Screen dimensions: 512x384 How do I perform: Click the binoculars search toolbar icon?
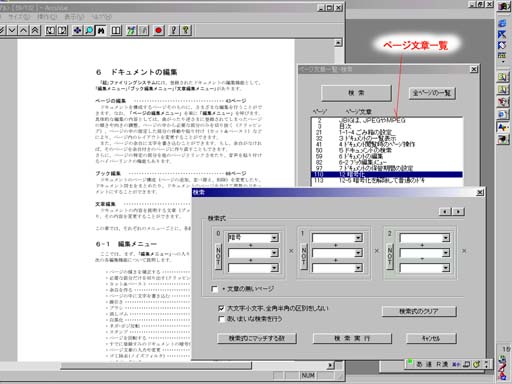101,31
